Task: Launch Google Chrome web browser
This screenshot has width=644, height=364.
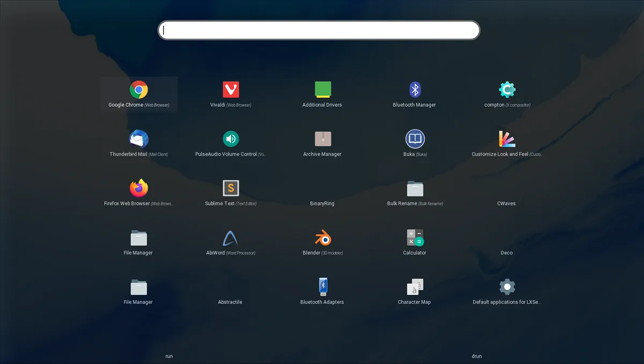Action: coord(138,94)
